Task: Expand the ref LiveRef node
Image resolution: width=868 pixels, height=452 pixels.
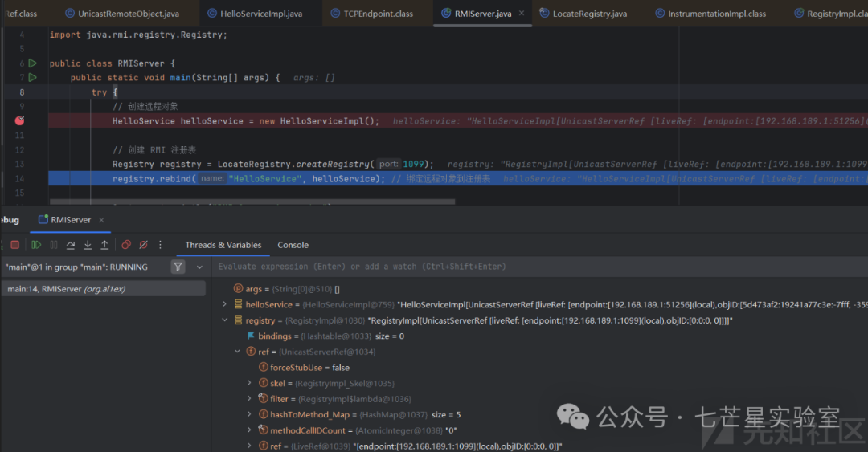Action: click(x=249, y=446)
